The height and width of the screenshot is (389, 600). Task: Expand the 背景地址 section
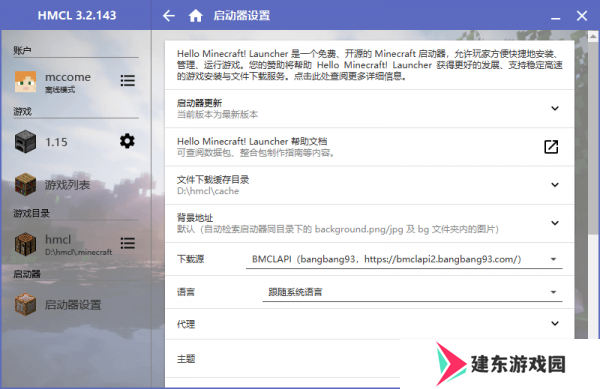(369, 223)
